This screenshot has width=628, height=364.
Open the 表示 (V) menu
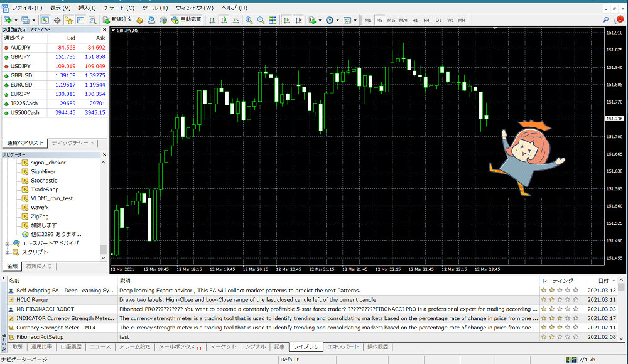pos(60,8)
